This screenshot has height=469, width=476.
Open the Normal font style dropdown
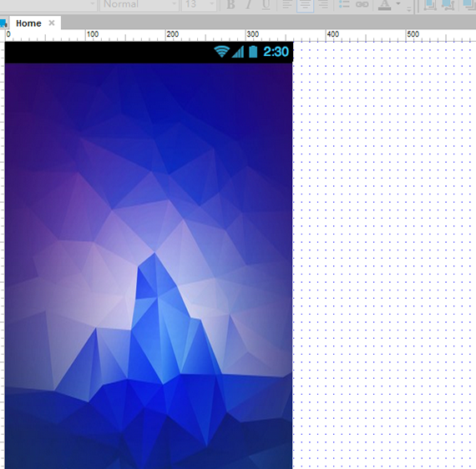(139, 4)
